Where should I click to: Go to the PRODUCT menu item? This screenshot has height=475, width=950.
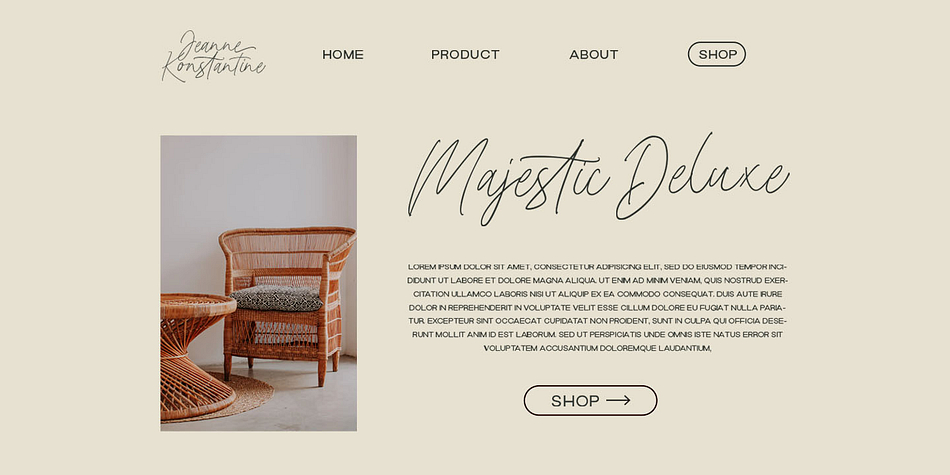(465, 55)
